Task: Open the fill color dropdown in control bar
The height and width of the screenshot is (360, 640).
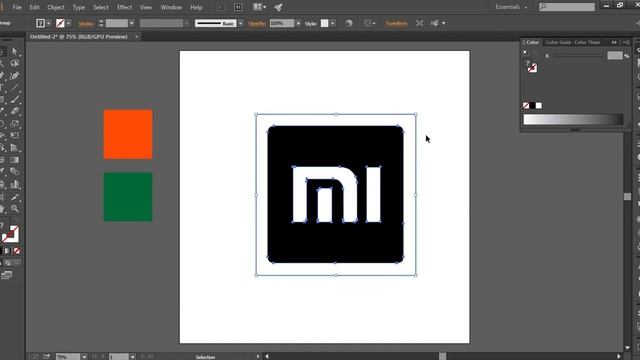Action: pos(49,23)
